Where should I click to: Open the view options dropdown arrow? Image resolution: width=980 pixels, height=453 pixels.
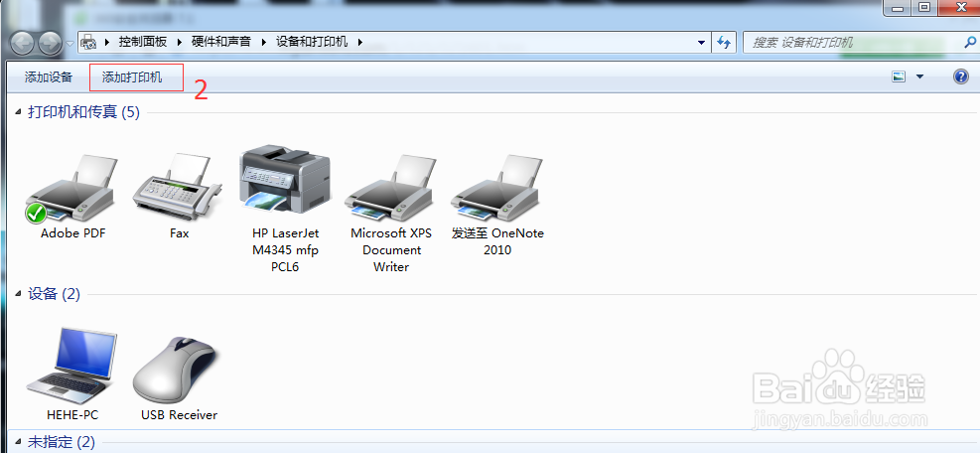click(919, 76)
